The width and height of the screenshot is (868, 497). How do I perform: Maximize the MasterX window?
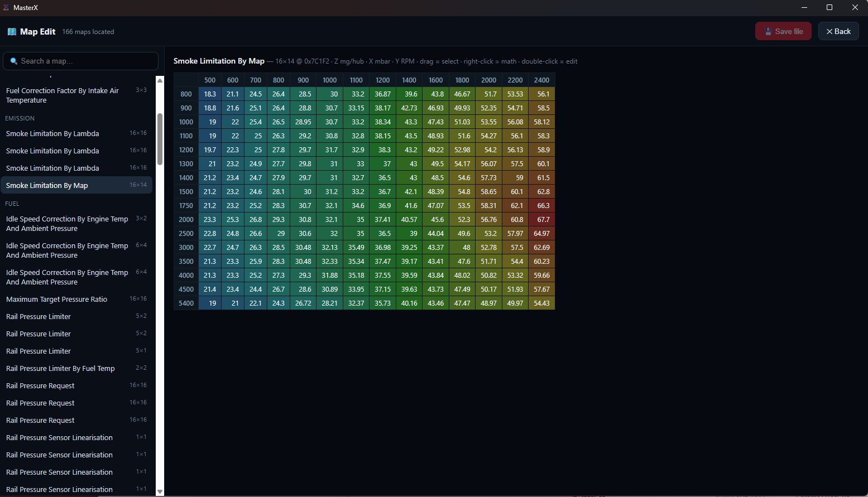coord(829,8)
